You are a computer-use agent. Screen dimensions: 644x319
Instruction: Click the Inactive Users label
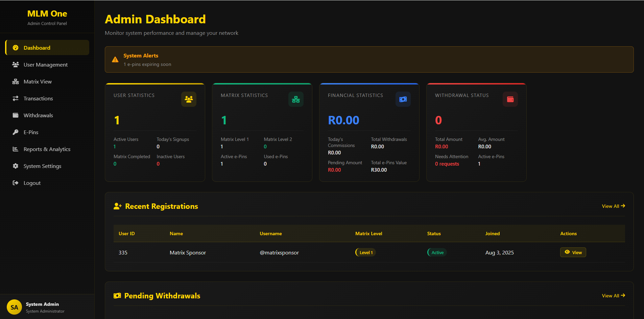click(x=171, y=156)
